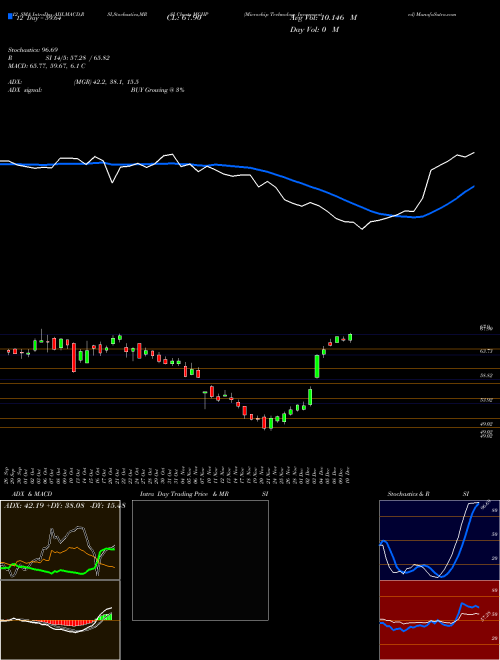Open the MACD histogram panel
Viewport: 500px width, 660px height.
(60, 620)
